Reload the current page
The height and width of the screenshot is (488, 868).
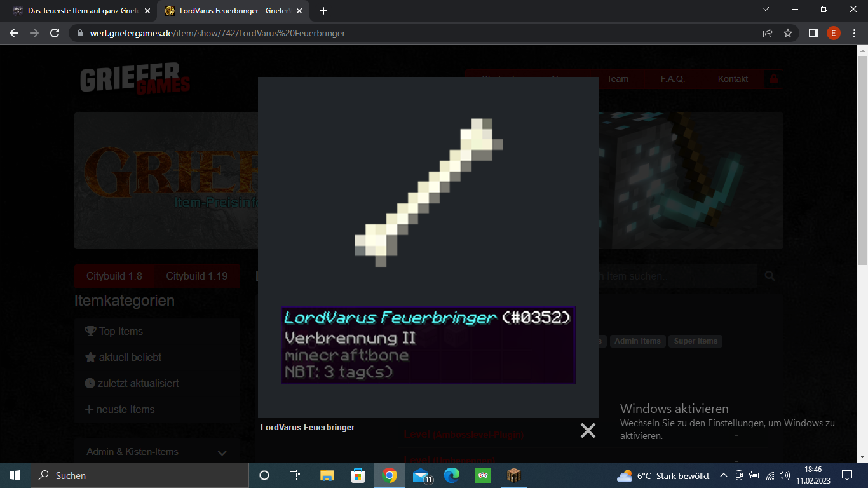point(55,33)
